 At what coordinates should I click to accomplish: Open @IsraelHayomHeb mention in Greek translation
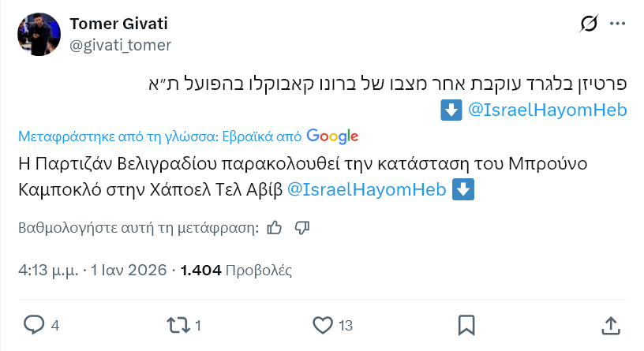click(366, 190)
